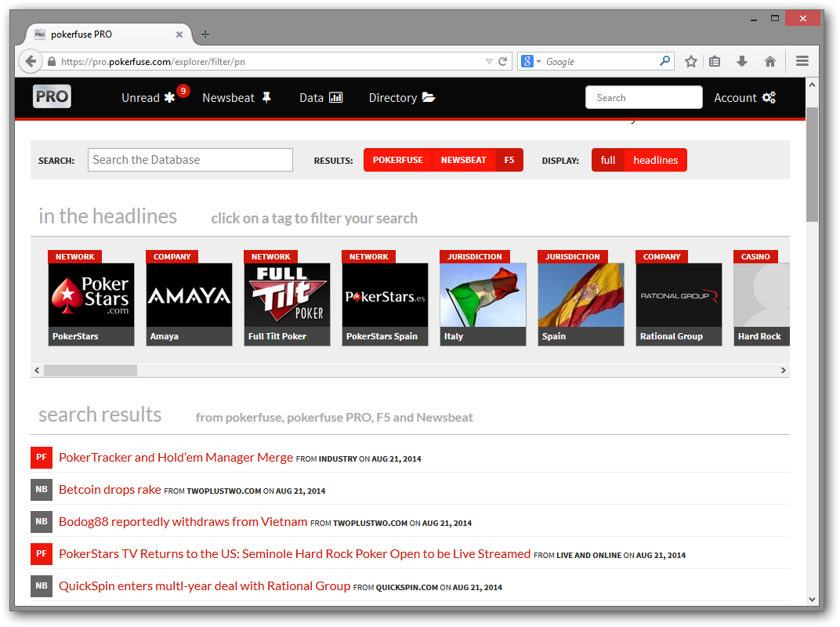The image size is (840, 627).
Task: Click the browser search magnifier icon
Action: pos(664,61)
